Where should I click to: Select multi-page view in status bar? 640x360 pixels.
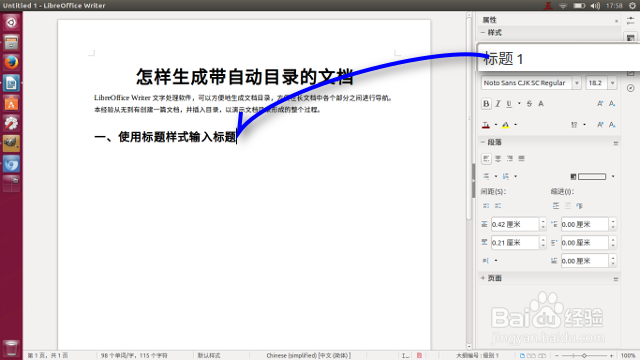(x=531, y=356)
